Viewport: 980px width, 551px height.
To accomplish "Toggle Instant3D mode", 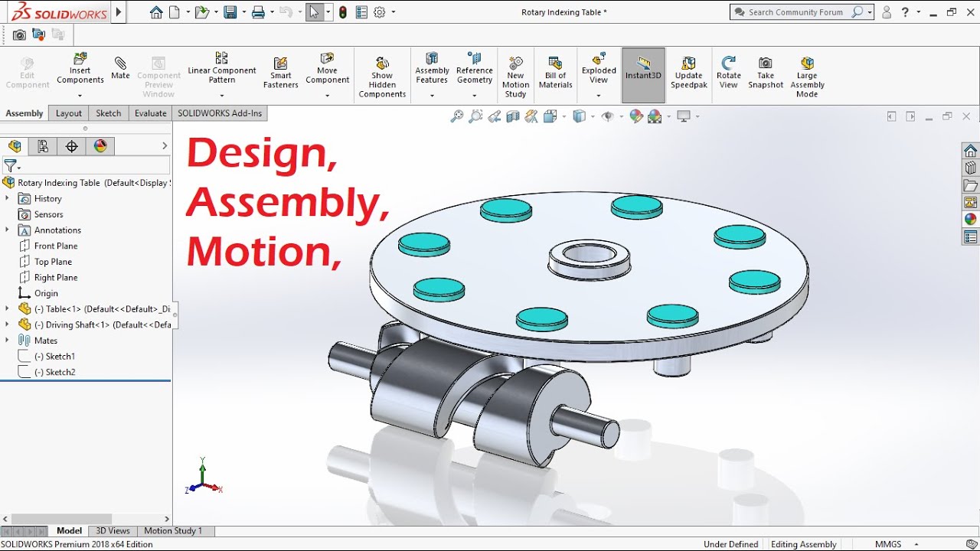I will 643,75.
